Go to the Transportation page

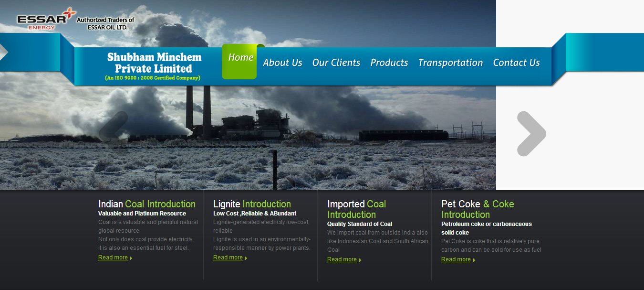450,63
